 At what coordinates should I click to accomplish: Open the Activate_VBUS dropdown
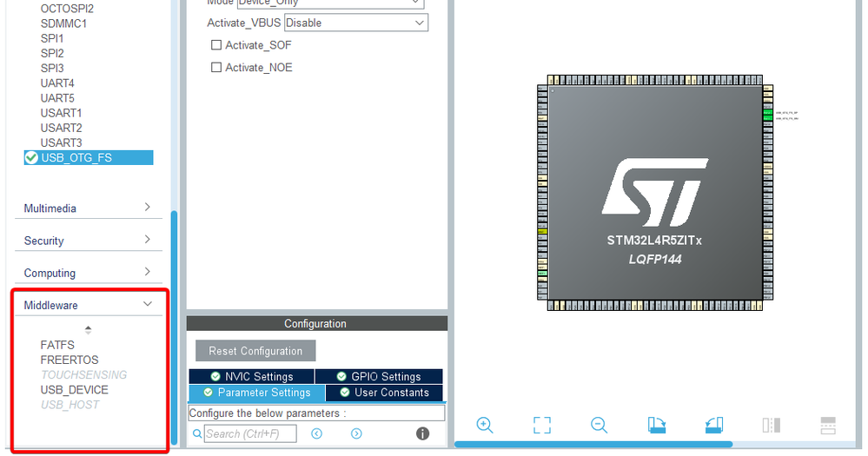[356, 23]
